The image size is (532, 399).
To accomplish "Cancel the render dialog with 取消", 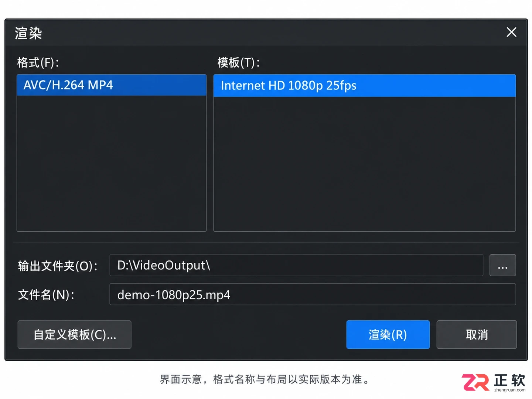I will pyautogui.click(x=477, y=335).
